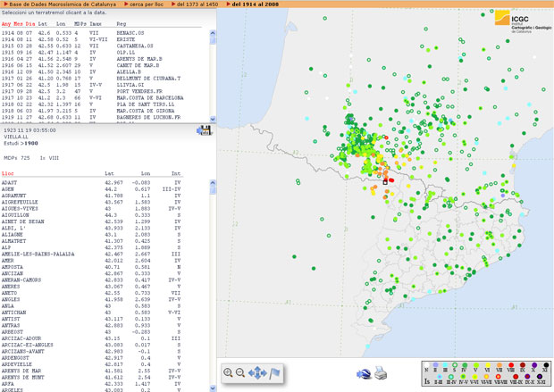Select the 1919 11 27 BAGNERES DE LUCHON.FR earthquake
This screenshot has height=392, width=554.
click(x=91, y=117)
